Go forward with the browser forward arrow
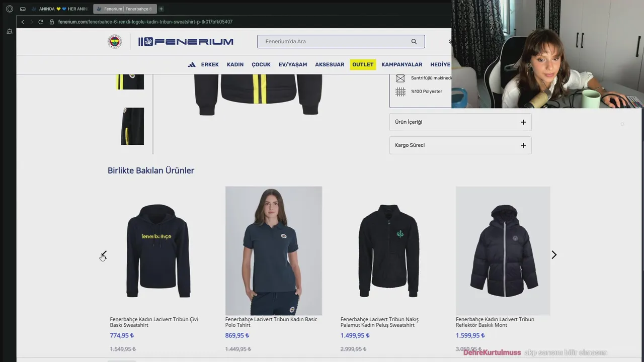 (32, 22)
